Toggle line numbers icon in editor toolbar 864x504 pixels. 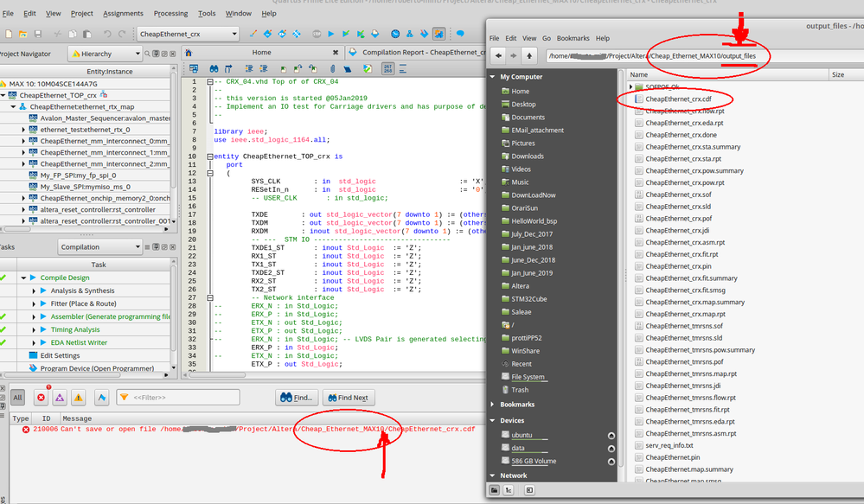[389, 68]
